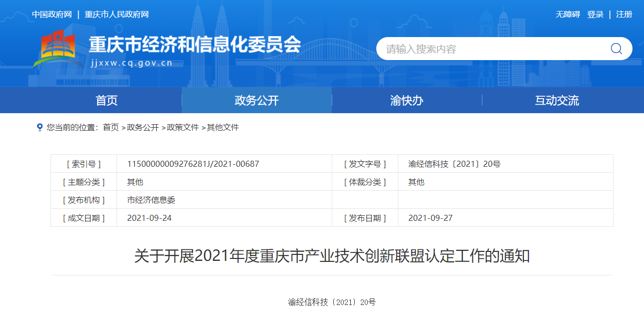644x312 pixels.
Task: Click the article title about 产业技术创新联盟
Action: 332,256
